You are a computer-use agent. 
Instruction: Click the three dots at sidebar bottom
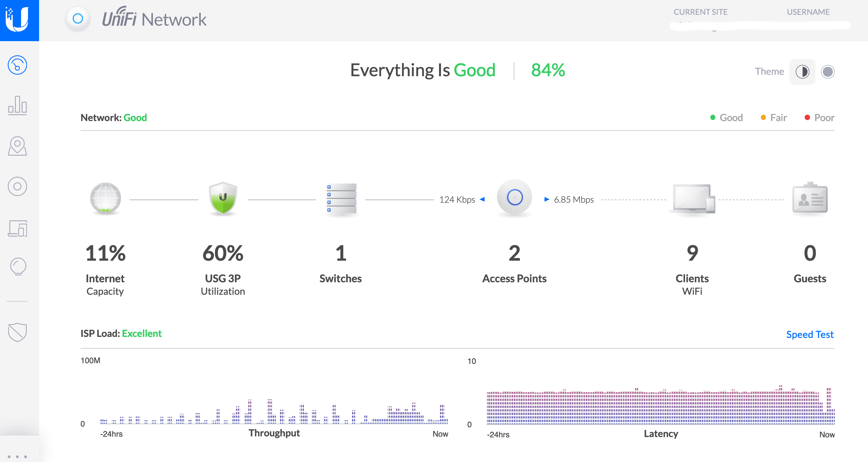17,457
